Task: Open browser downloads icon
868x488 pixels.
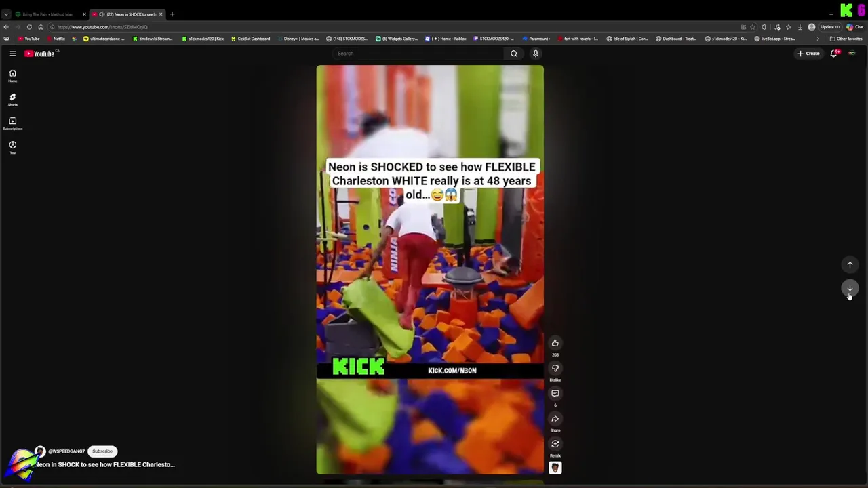Action: pos(800,27)
